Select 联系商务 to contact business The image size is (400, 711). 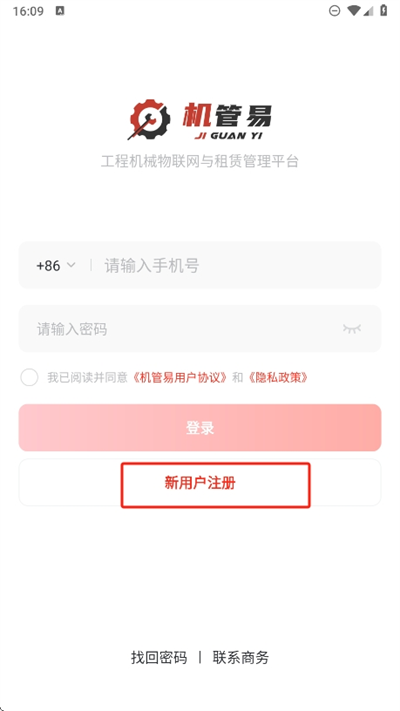point(241,657)
